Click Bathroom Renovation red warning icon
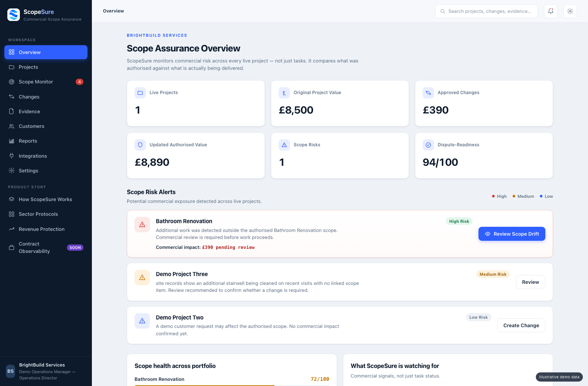The width and height of the screenshot is (588, 386). coord(142,225)
